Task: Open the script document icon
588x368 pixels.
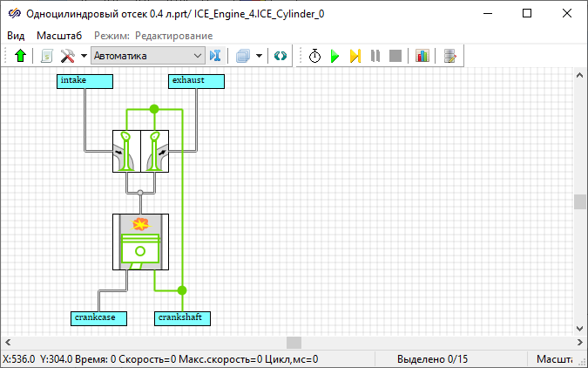Action: 46,56
